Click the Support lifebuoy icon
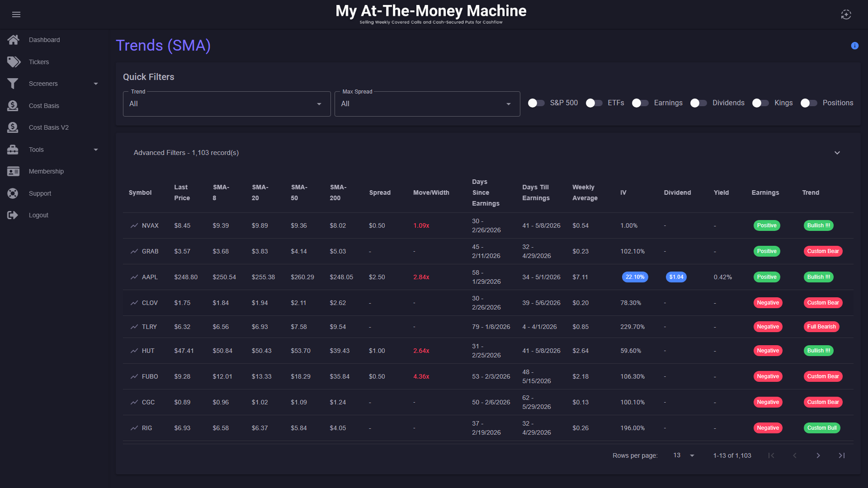This screenshot has height=488, width=868. 13,193
